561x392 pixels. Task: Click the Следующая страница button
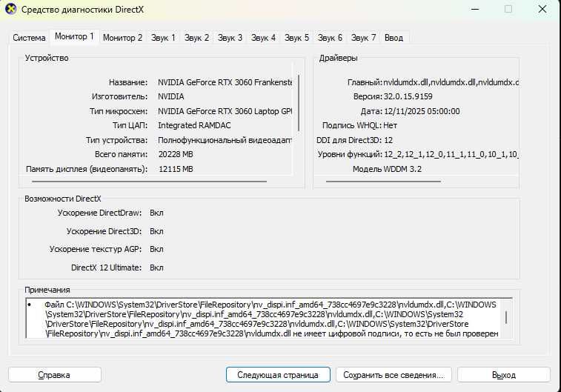click(x=278, y=375)
